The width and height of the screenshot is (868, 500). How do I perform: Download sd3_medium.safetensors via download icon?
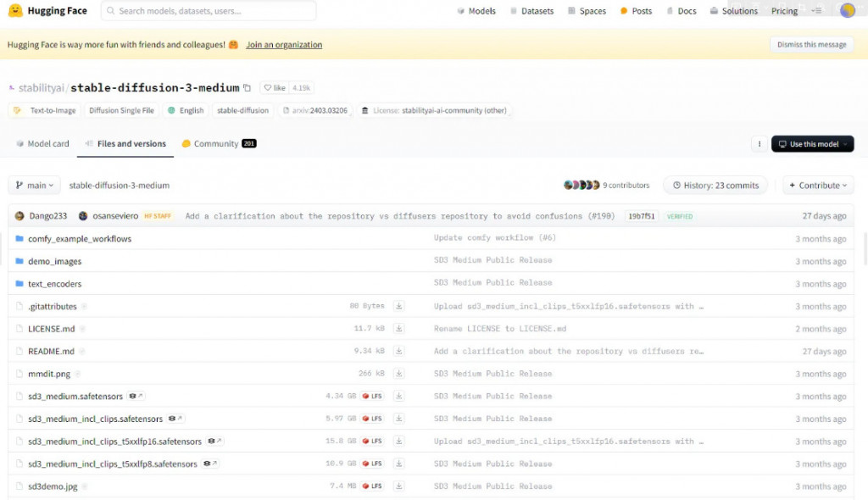(398, 396)
